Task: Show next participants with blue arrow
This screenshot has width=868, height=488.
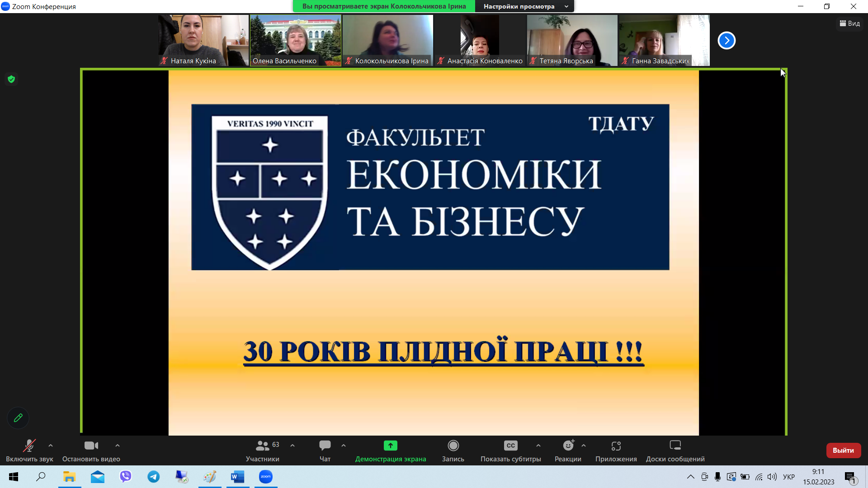Action: [726, 41]
